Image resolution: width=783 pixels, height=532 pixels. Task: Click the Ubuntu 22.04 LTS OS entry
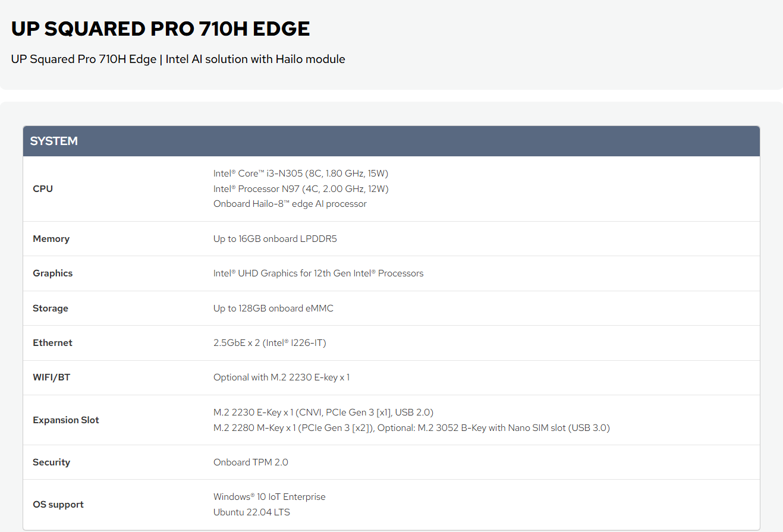click(x=251, y=512)
